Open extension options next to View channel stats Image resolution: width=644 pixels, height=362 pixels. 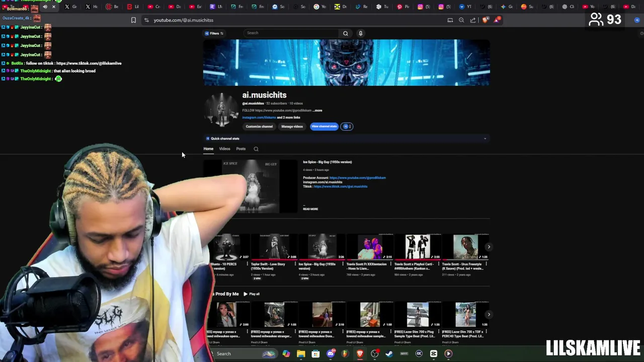point(347,126)
